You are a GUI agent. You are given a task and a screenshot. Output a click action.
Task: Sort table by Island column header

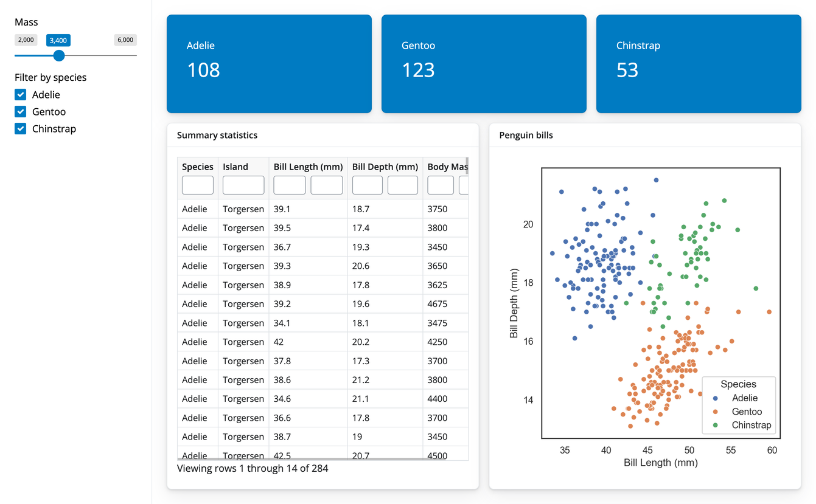coord(235,167)
